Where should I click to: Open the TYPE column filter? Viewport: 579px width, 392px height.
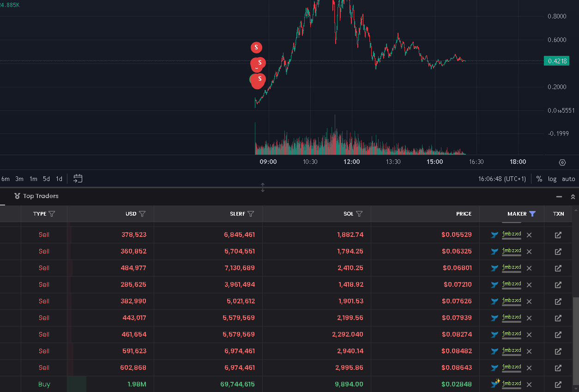52,214
